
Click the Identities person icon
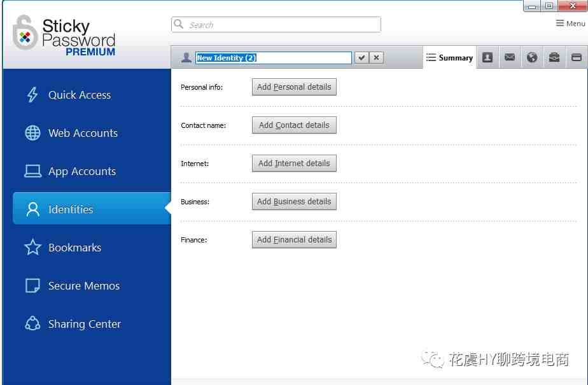pyautogui.click(x=33, y=209)
